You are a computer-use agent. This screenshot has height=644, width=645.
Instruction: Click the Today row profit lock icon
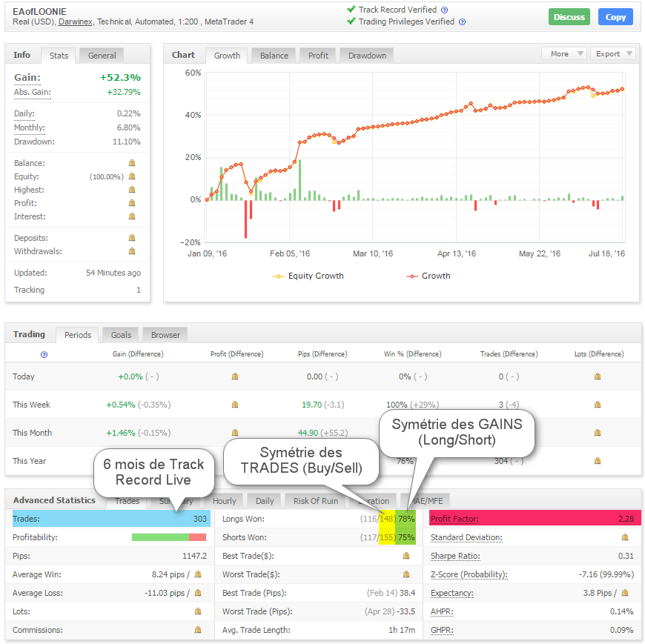click(x=235, y=376)
